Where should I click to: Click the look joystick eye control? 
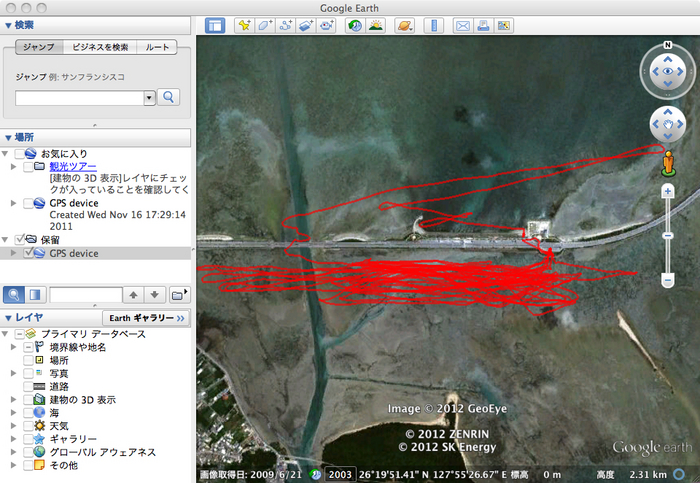point(668,71)
